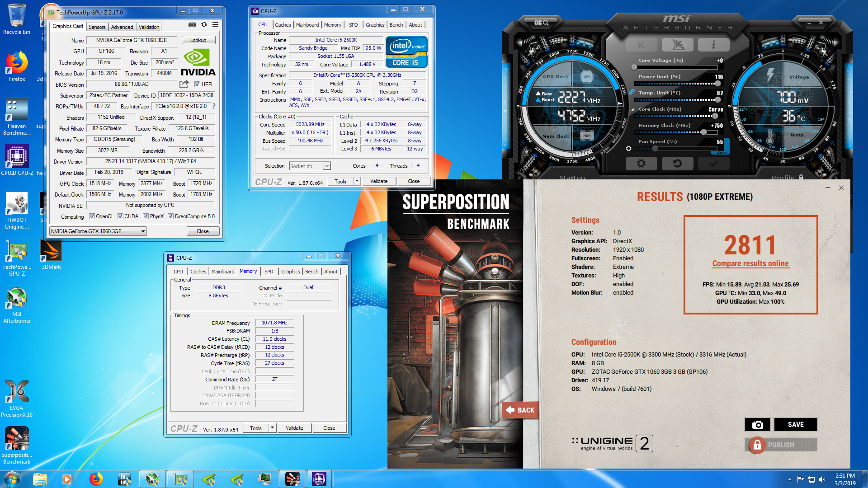Toggle the UEFI checkbox in GPU-Z

pyautogui.click(x=197, y=84)
